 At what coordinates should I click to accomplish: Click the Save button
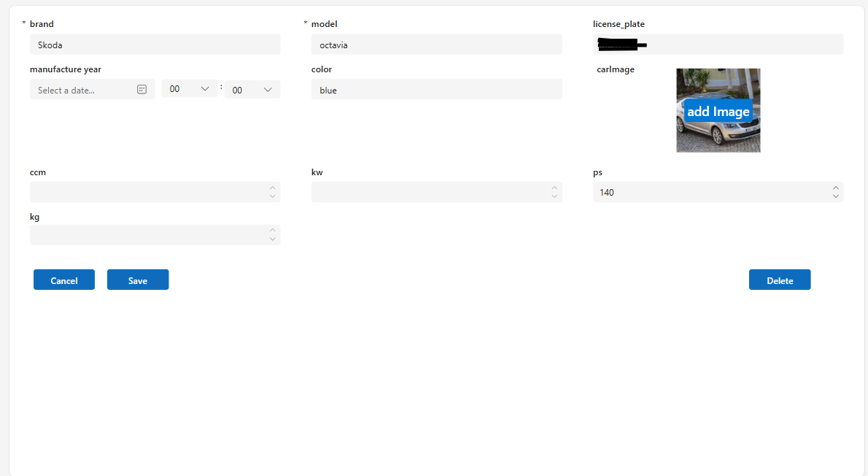(138, 280)
